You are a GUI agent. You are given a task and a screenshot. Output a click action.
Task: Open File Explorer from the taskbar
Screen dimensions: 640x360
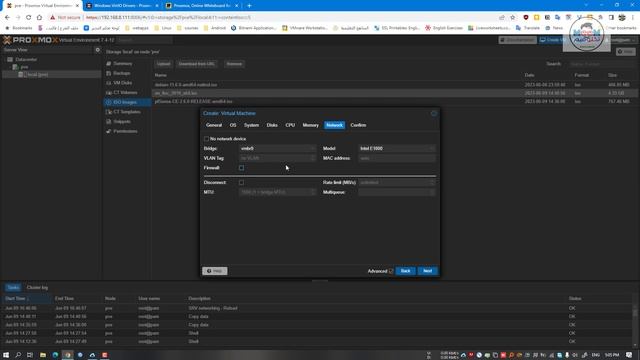pyautogui.click(x=43, y=355)
